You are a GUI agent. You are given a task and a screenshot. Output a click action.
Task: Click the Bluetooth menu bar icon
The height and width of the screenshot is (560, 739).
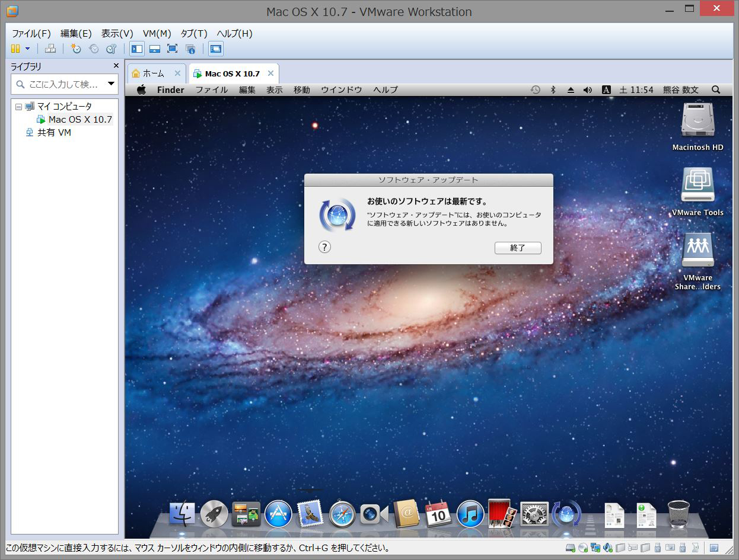point(553,90)
